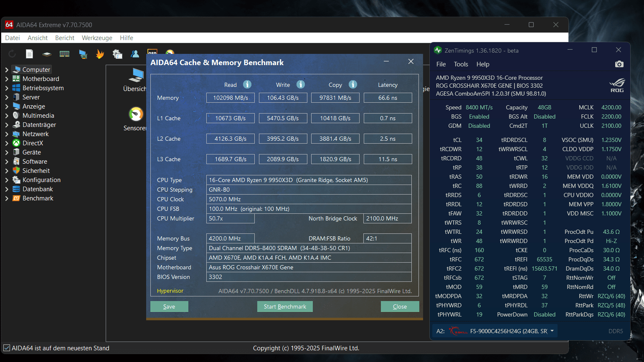Open the gear checklist preferences icon
Image resolution: width=644 pixels, height=362 pixels.
tap(117, 54)
